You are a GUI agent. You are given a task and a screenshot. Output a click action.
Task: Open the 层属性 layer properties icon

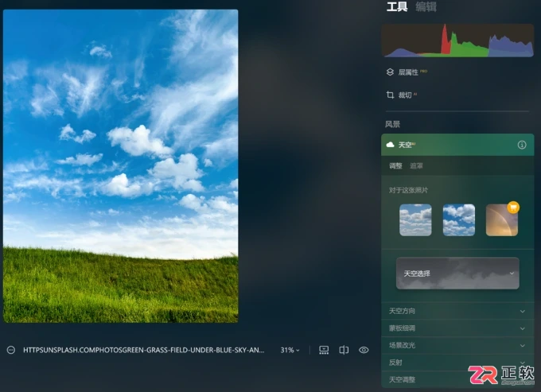click(x=390, y=72)
